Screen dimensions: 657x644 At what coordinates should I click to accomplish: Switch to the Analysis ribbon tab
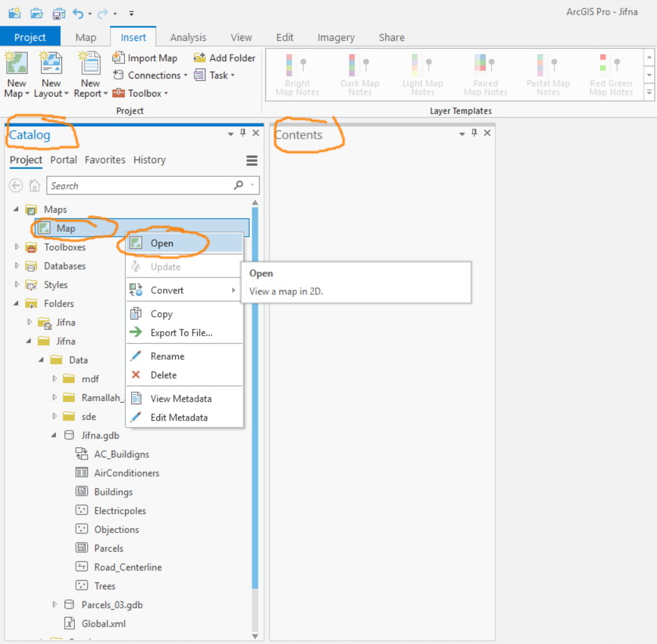[x=188, y=37]
